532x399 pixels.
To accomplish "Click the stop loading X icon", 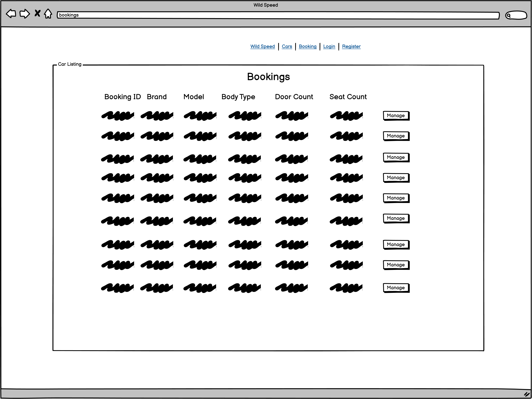I will click(37, 13).
